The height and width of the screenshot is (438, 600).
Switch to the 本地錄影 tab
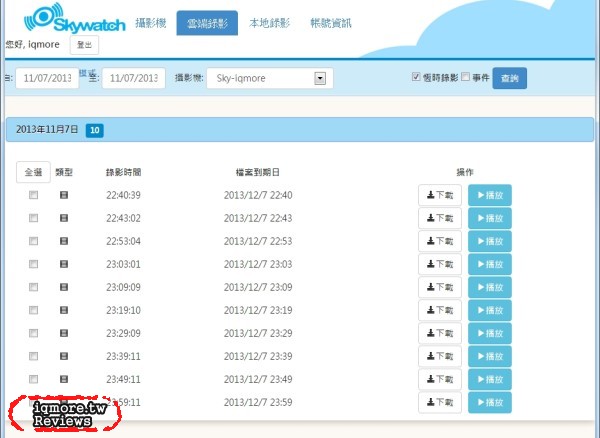269,23
